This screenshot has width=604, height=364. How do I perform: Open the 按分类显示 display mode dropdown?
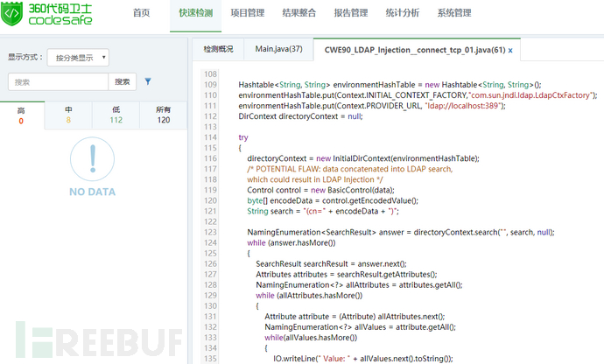click(78, 58)
